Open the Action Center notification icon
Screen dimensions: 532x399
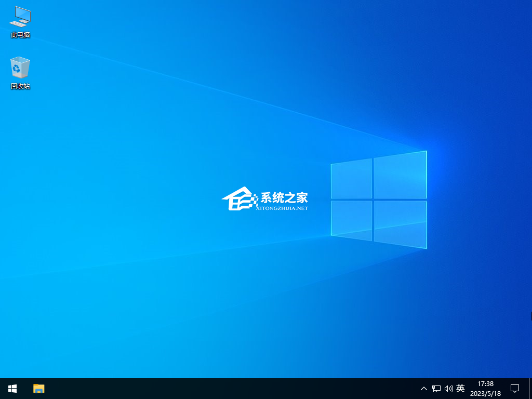pos(515,388)
